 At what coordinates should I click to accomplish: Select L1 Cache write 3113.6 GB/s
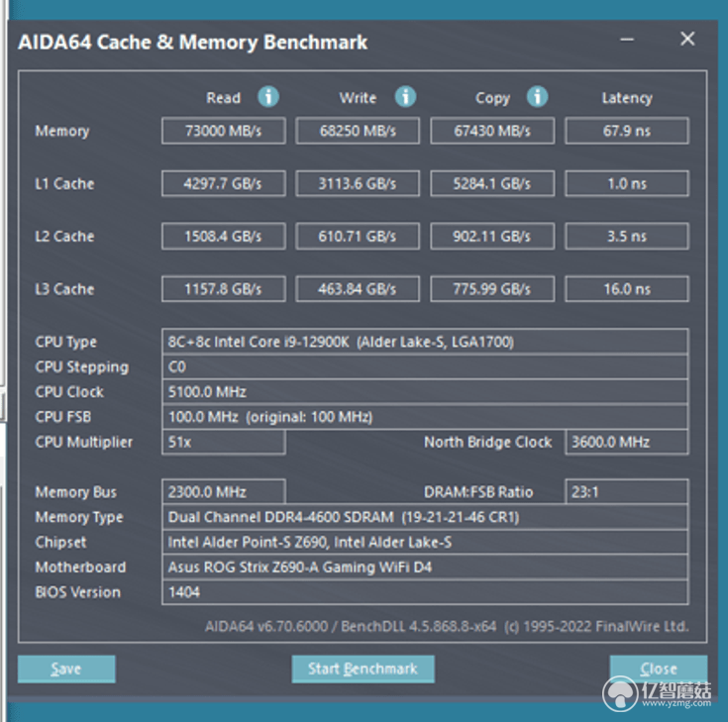coord(358,184)
